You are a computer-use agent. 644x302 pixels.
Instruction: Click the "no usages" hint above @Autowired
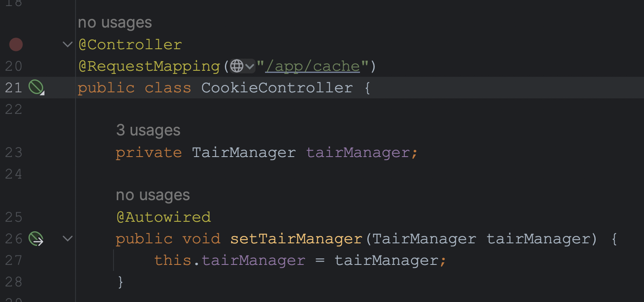click(153, 195)
